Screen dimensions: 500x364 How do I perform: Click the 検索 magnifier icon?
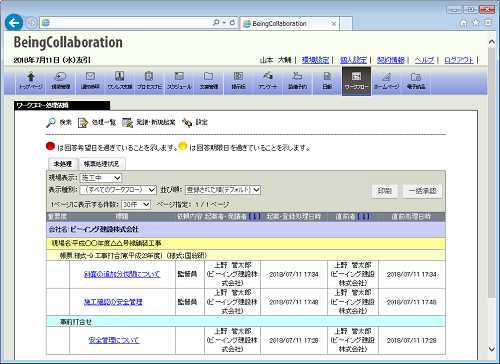click(51, 122)
